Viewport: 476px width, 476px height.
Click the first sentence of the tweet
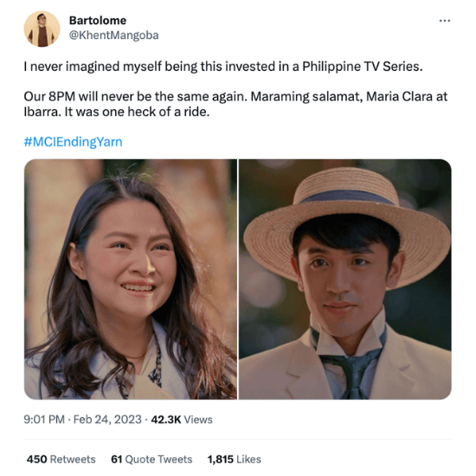pos(223,67)
